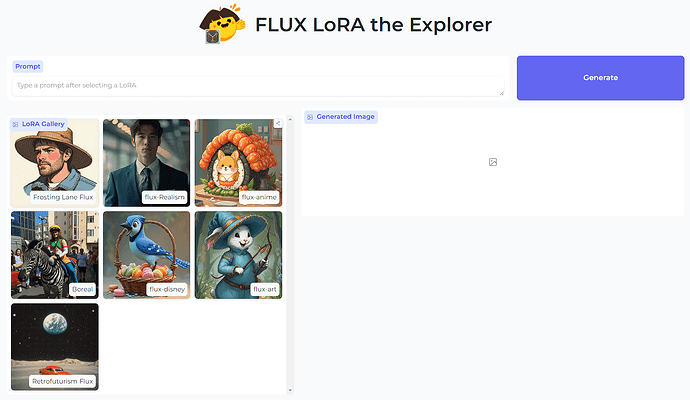Click the share icon on the gallery
690x400 pixels.
tap(278, 123)
